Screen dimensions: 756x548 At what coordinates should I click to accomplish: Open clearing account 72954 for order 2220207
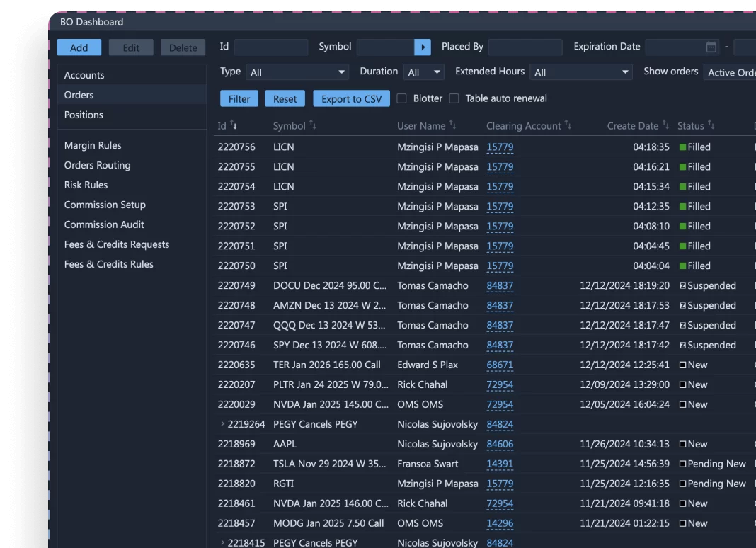pyautogui.click(x=500, y=384)
